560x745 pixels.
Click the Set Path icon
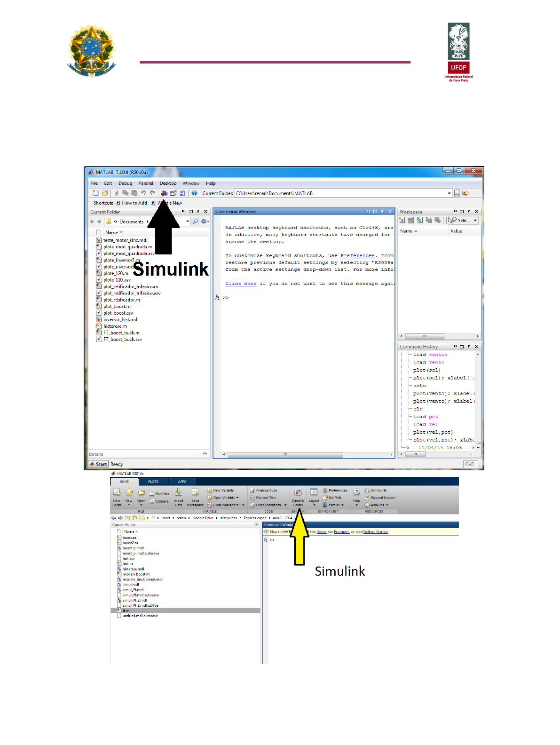[325, 498]
